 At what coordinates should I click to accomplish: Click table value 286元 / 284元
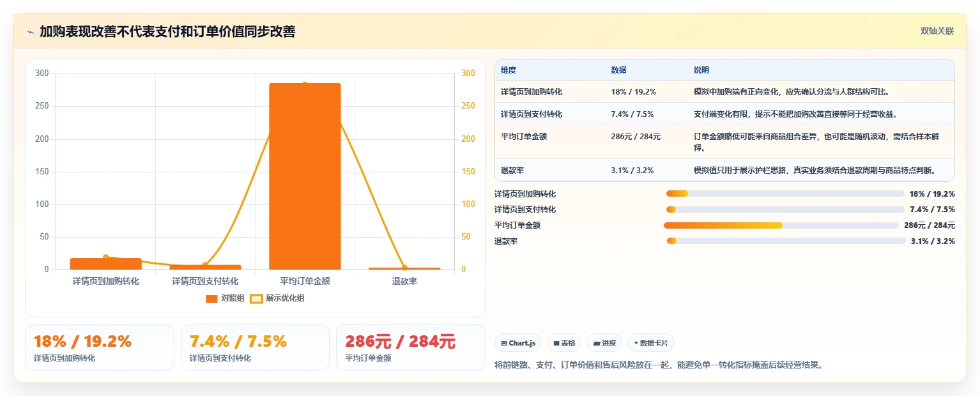click(x=636, y=137)
